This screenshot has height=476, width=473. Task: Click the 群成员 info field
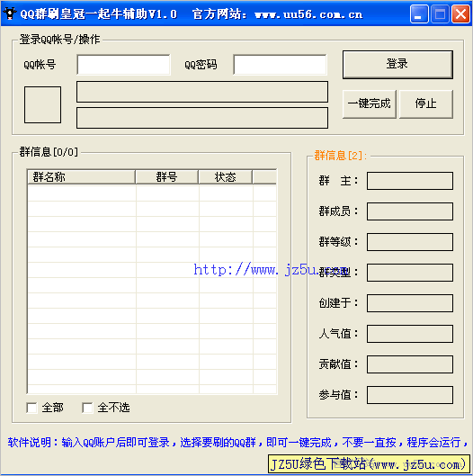410,211
